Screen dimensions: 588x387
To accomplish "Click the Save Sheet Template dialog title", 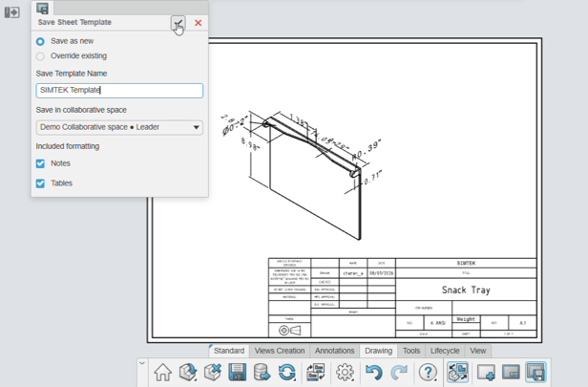I will (x=74, y=22).
